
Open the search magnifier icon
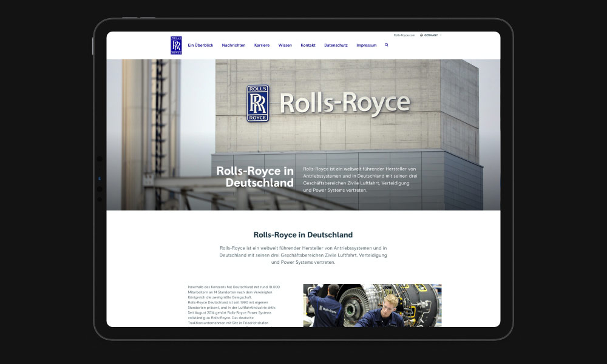tap(387, 45)
